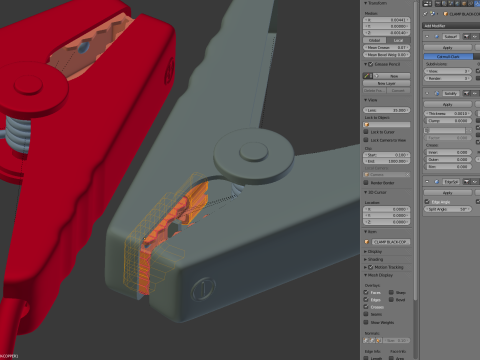Click the Grease Pencil draw pencil icon
The width and height of the screenshot is (480, 360).
pos(366,76)
